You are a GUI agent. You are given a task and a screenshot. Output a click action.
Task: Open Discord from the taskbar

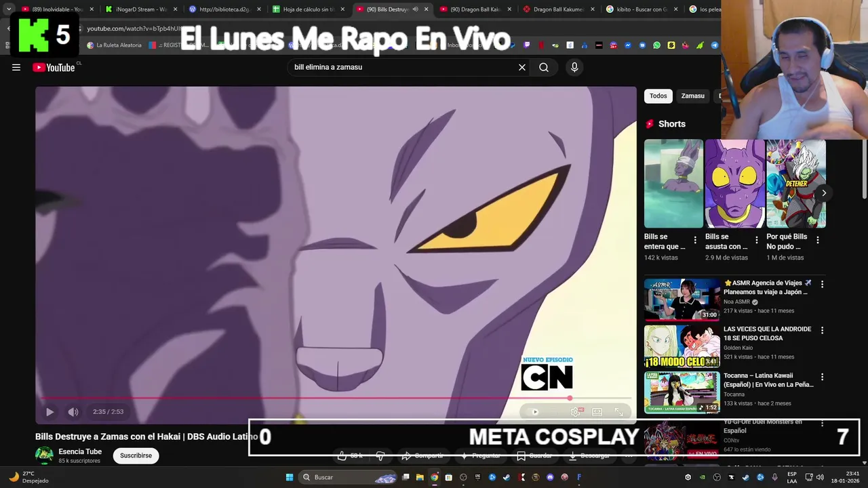(x=550, y=477)
